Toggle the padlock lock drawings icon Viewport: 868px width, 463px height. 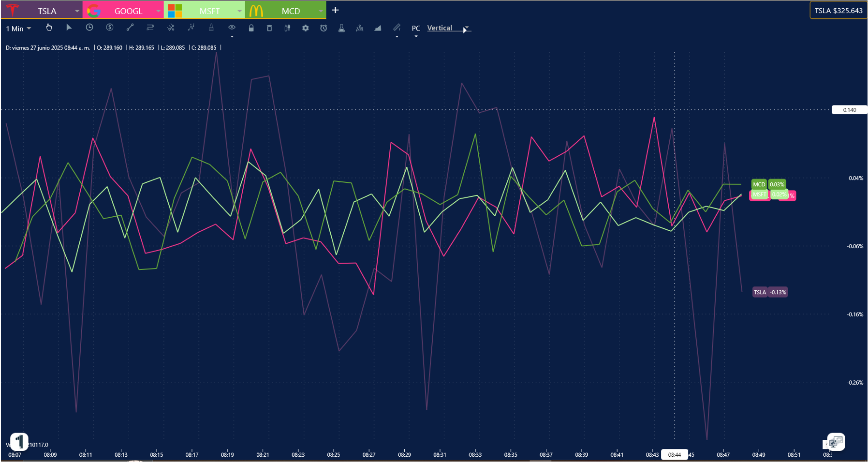[251, 28]
